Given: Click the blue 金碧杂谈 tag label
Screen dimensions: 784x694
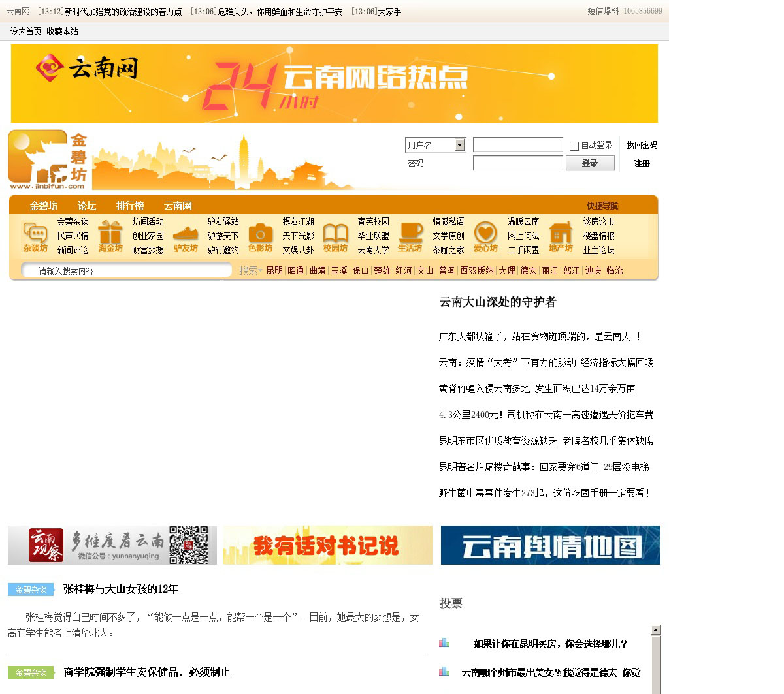Looking at the screenshot, I should (x=31, y=590).
